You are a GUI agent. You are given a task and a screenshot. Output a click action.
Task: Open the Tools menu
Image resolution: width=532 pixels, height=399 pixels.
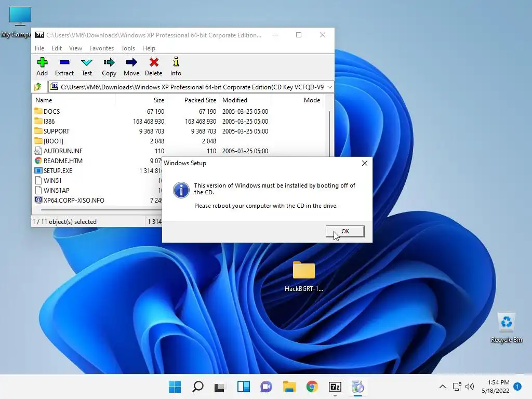point(128,48)
